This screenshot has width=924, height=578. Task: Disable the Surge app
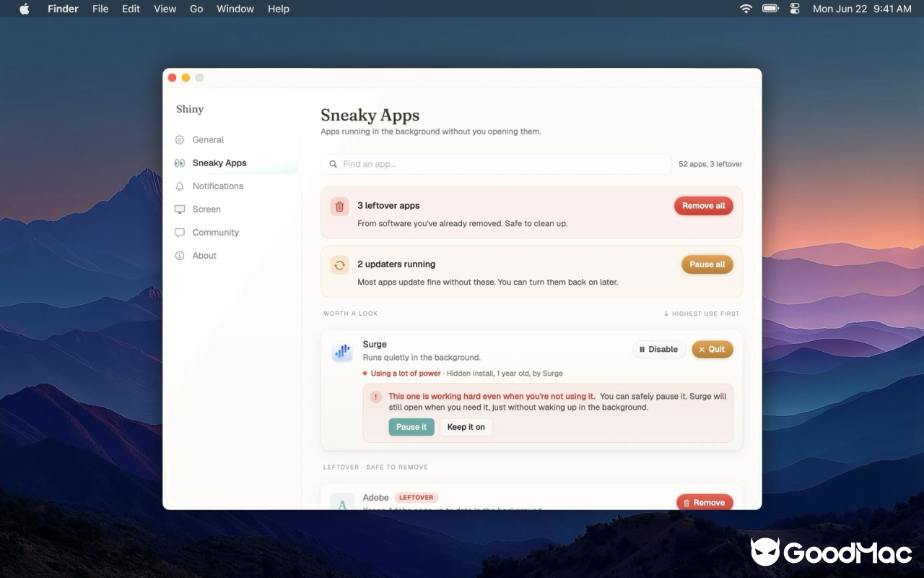point(659,349)
